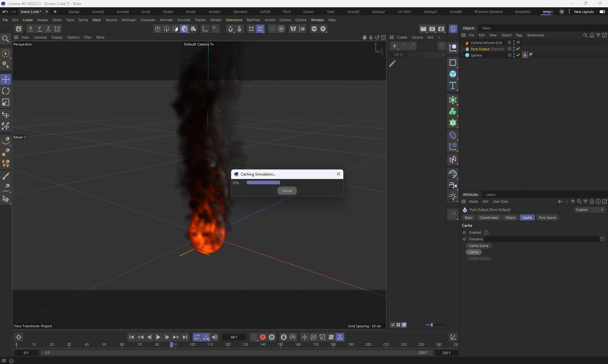Switch to the Pyro Scene tab
608x364 pixels.
[547, 218]
